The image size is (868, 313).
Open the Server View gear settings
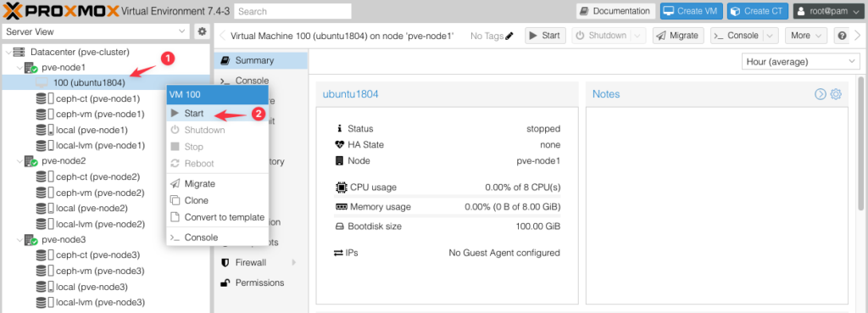pyautogui.click(x=202, y=31)
